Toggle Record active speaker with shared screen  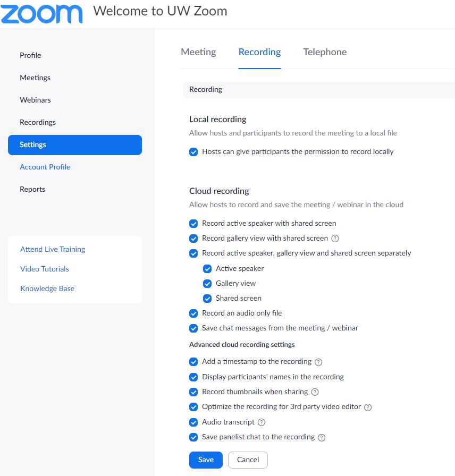[x=193, y=224]
